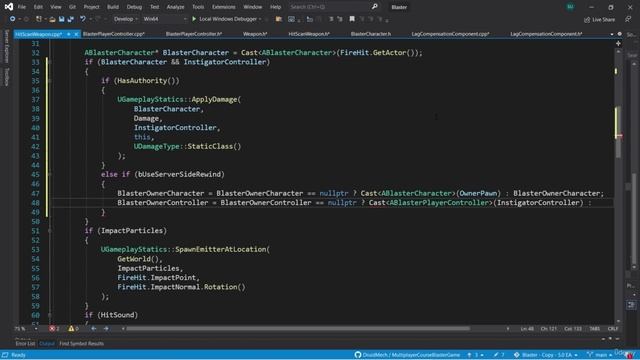This screenshot has width=640, height=360.
Task: Click the red error count indicator
Action: tap(54, 329)
